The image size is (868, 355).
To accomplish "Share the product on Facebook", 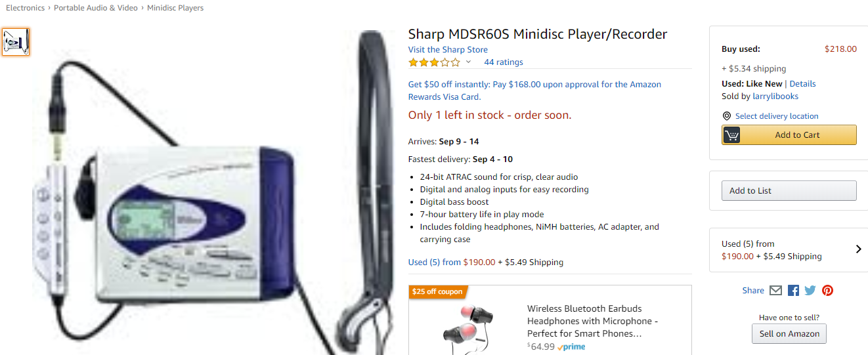I will click(x=793, y=291).
